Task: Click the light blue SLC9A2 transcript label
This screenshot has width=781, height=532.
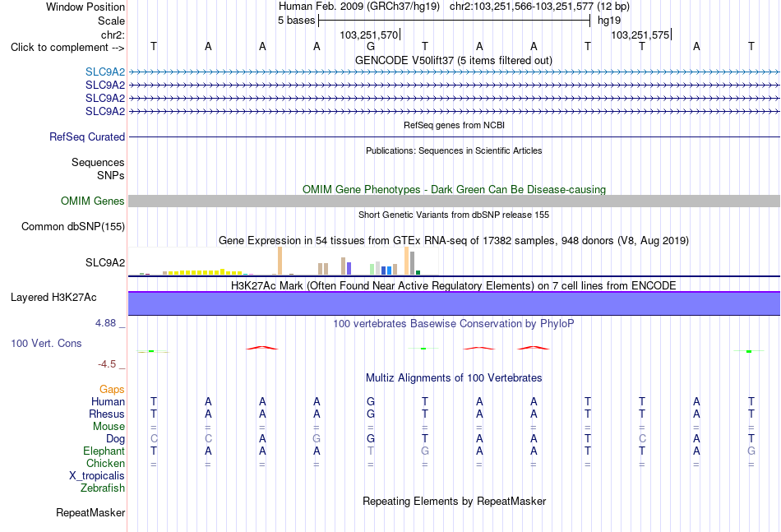Action: click(105, 72)
